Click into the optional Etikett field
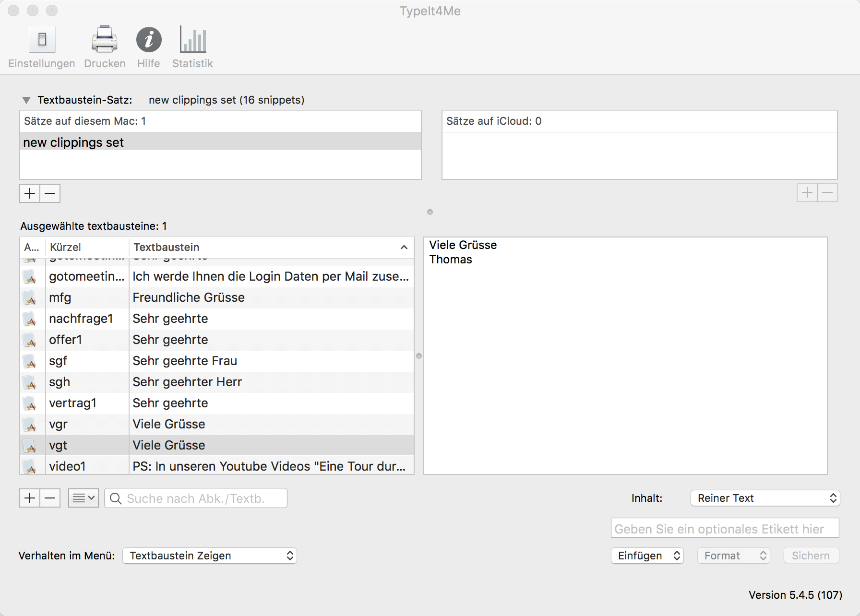Screen dimensions: 860x616 coord(725,529)
